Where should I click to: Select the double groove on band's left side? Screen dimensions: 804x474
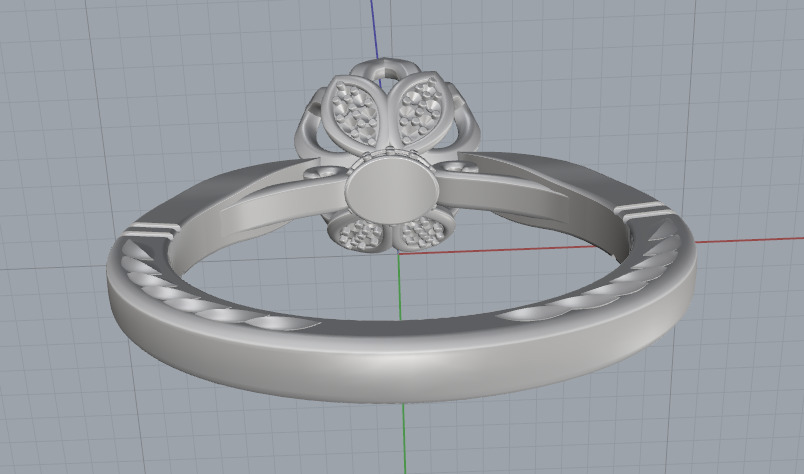tap(150, 230)
